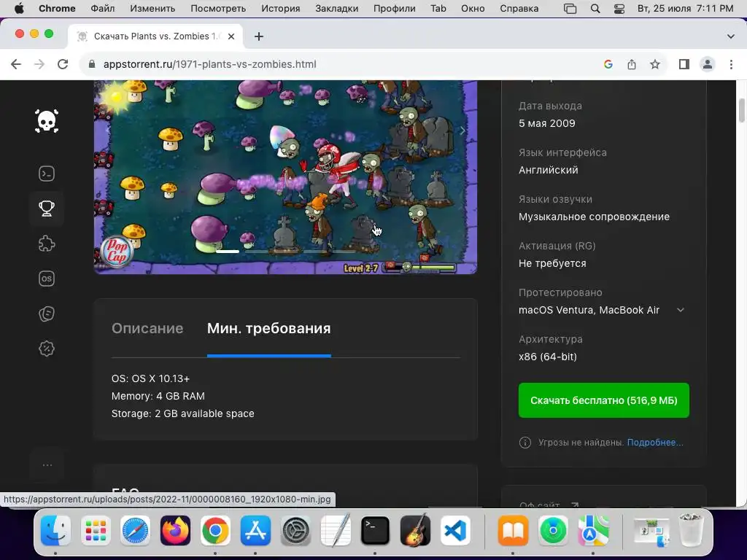Open Spotlight search in menu bar
The width and height of the screenshot is (747, 560).
click(x=595, y=9)
